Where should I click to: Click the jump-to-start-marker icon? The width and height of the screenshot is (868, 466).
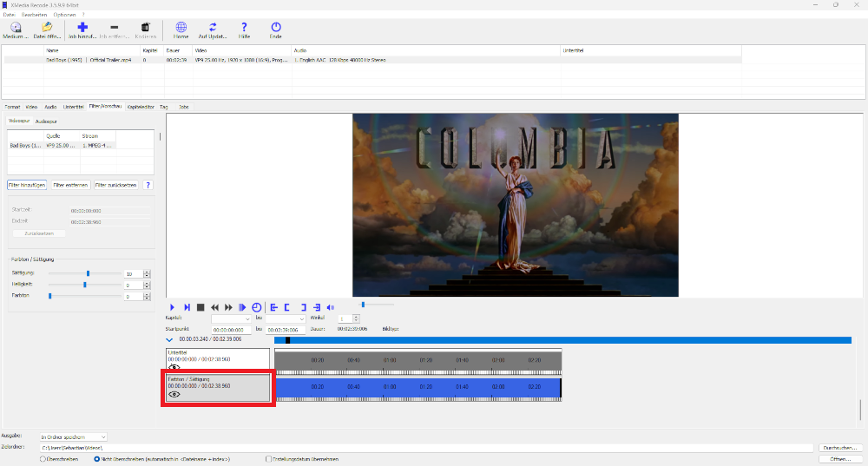274,307
